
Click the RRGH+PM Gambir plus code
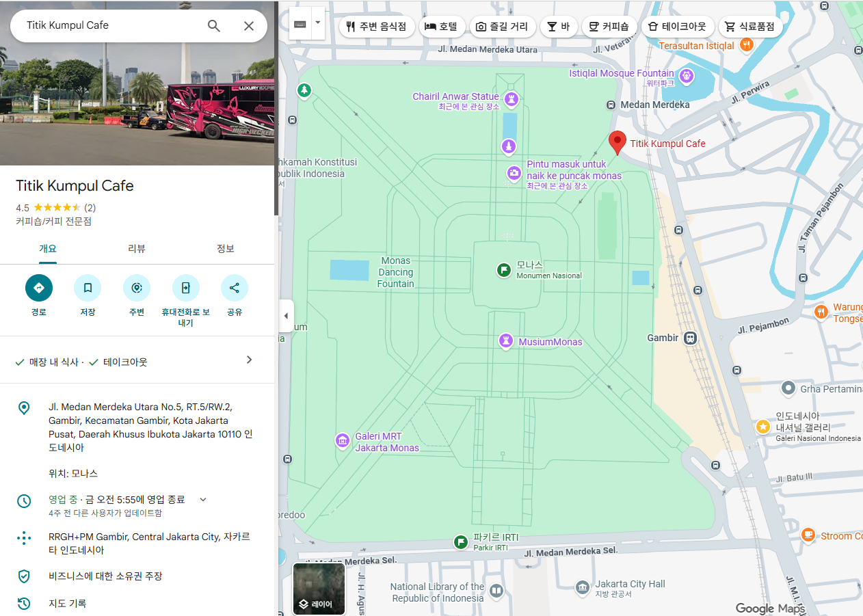coord(149,544)
